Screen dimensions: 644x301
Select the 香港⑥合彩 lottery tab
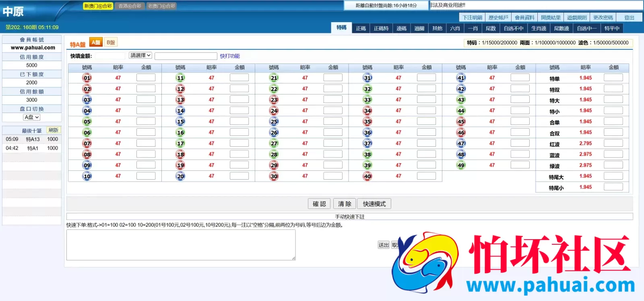point(130,6)
